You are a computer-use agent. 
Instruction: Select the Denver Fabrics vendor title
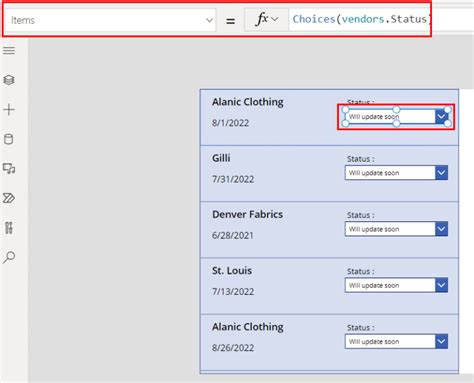coord(247,214)
